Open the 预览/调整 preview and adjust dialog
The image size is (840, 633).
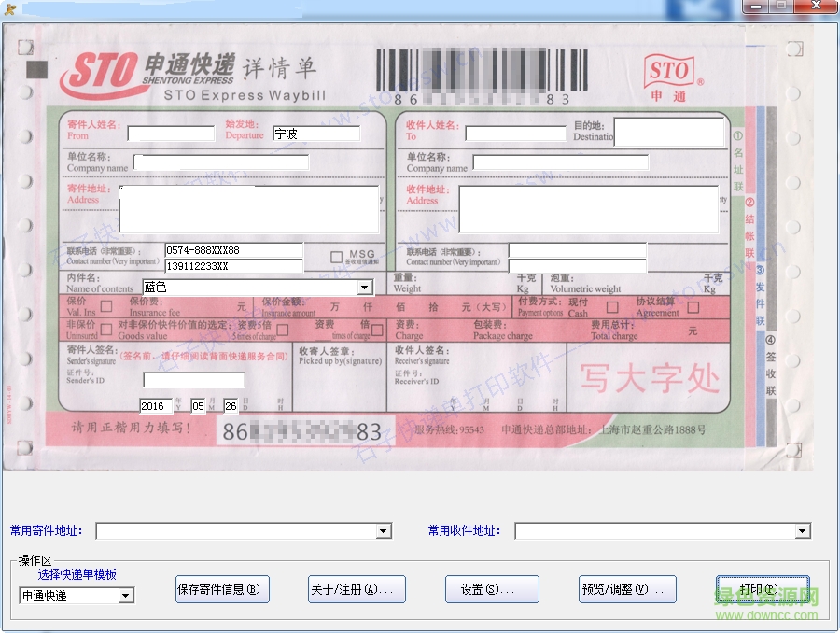(626, 589)
